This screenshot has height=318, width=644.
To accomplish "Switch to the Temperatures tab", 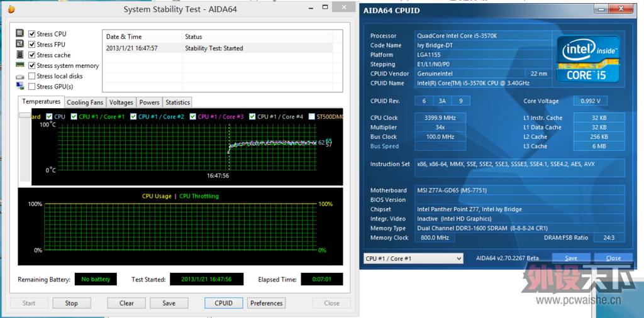I will tap(41, 101).
